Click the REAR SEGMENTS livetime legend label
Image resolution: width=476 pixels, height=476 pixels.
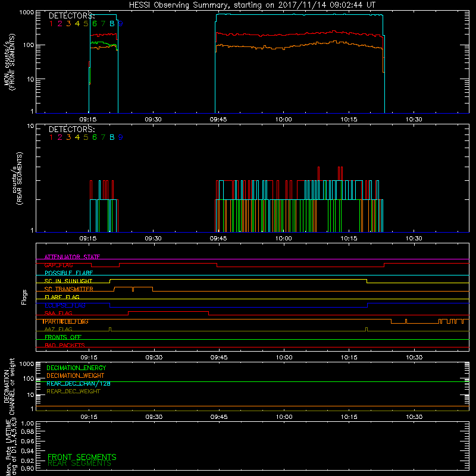[80, 464]
